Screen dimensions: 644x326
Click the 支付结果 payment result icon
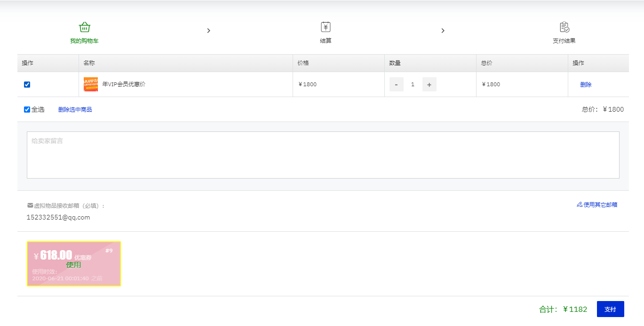pos(564,27)
